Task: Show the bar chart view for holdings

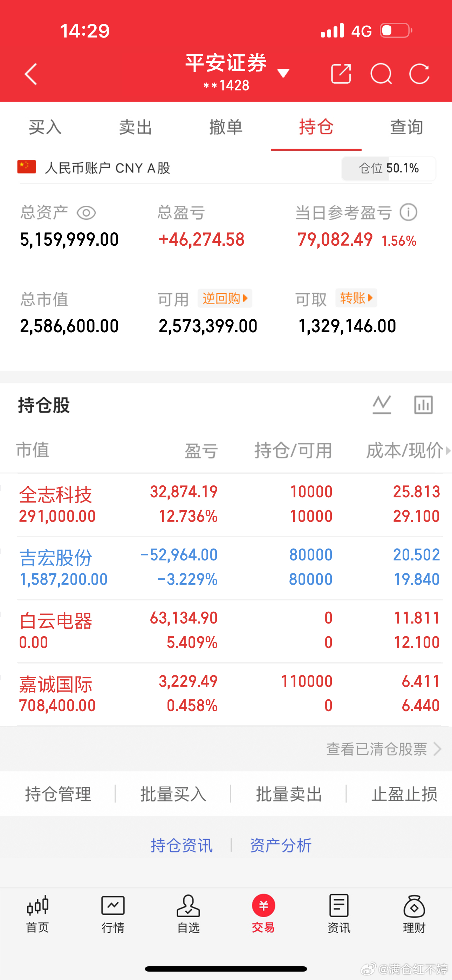Action: point(424,404)
